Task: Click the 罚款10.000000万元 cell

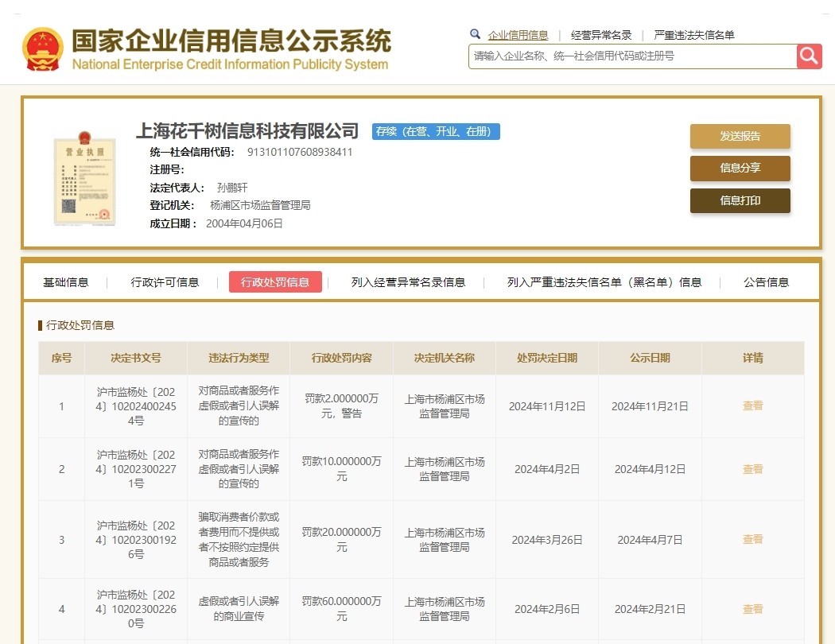Action: (x=341, y=469)
